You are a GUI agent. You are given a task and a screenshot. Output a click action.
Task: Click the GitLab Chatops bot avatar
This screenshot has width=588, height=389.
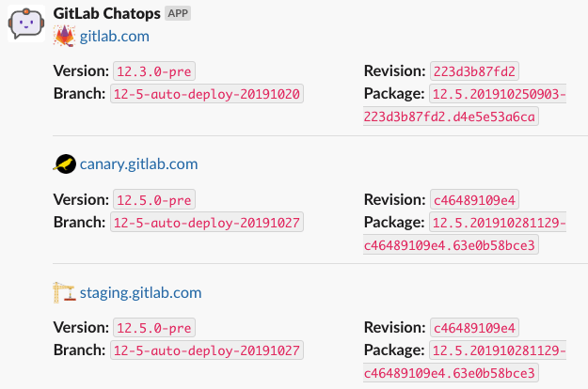pyautogui.click(x=26, y=23)
